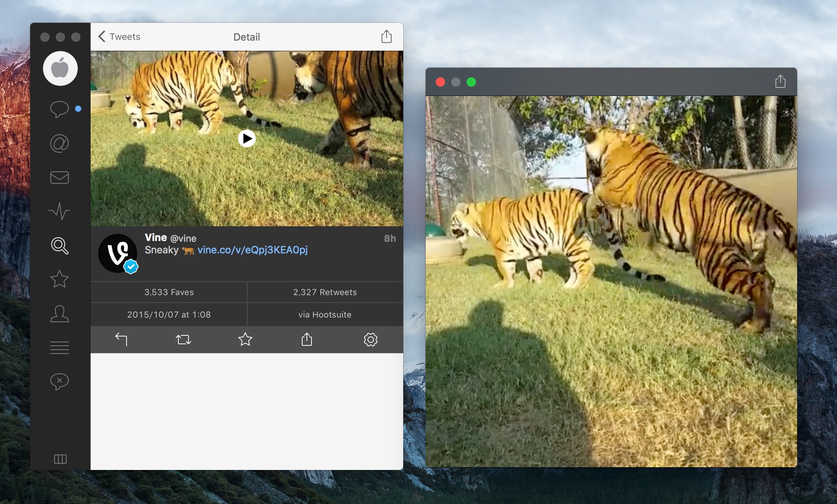
Task: View the 3,533 Faves list
Action: 169,292
